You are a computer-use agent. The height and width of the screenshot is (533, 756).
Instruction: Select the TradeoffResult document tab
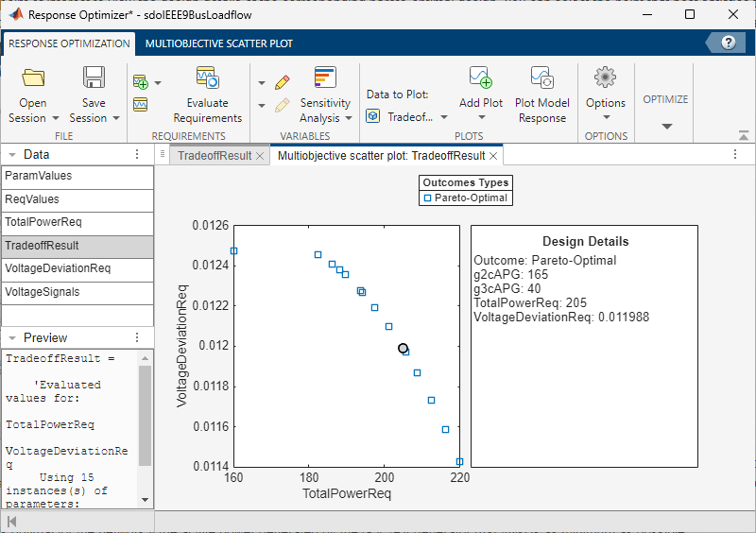coord(215,156)
